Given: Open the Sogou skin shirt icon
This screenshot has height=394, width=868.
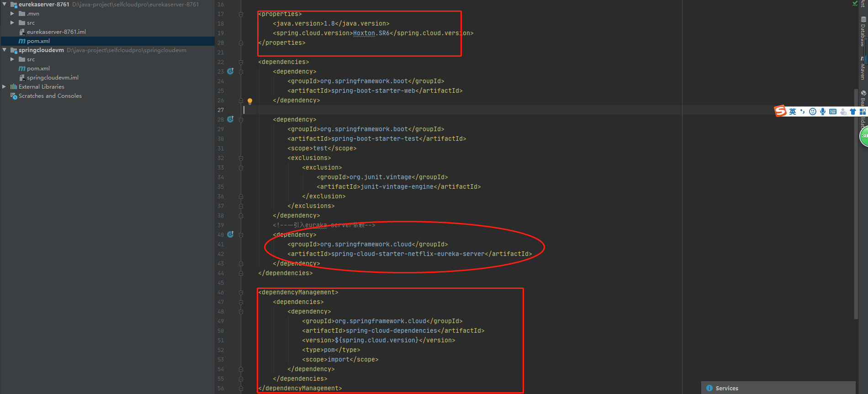Looking at the screenshot, I should tap(853, 112).
